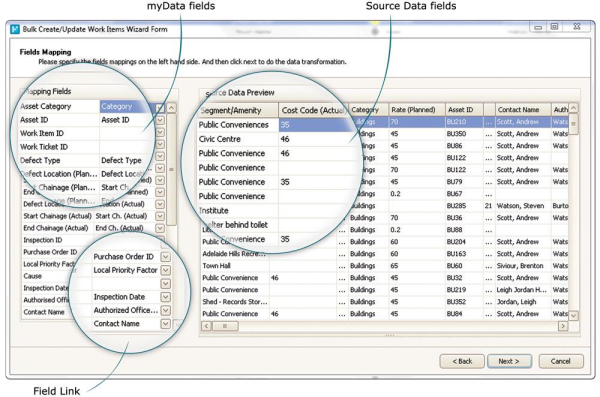Click the mapping fields scroll up arrow
This screenshot has width=600, height=397.
point(171,108)
